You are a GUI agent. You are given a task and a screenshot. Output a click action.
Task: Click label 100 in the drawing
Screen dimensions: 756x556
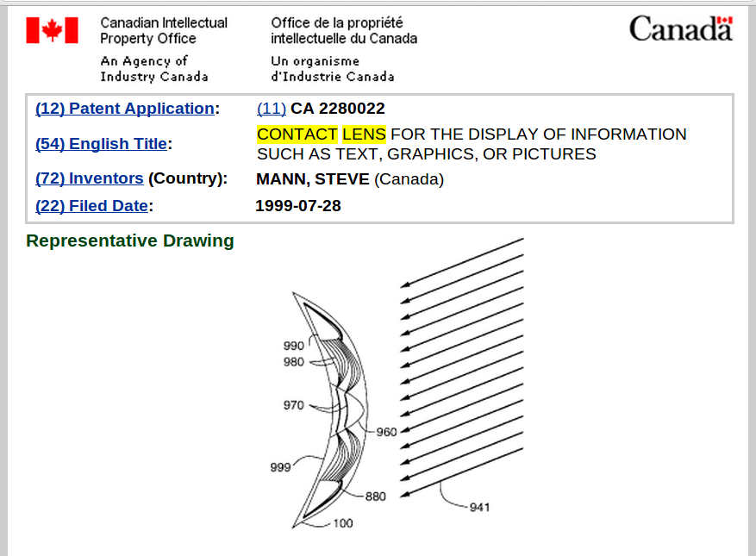(x=343, y=523)
